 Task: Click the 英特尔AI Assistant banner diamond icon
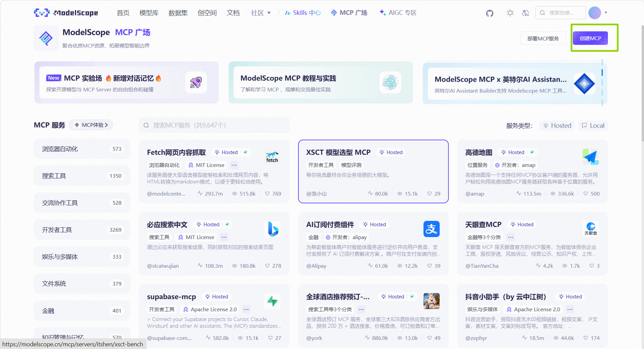pos(584,84)
